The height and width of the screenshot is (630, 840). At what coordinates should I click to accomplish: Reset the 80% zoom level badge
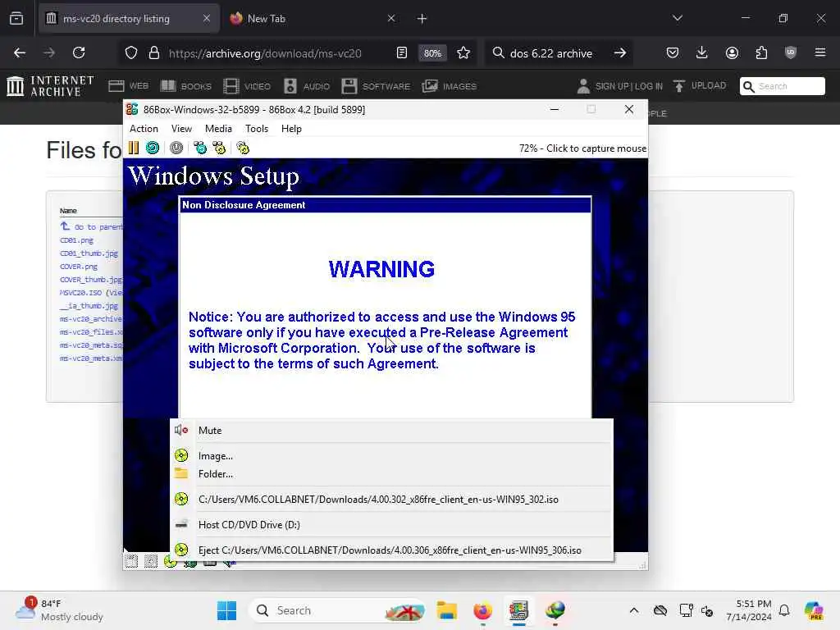click(x=432, y=53)
